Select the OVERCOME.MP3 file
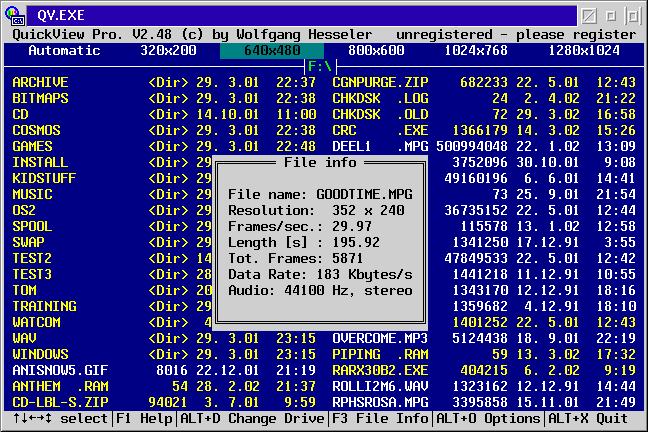Screen dimensions: 648x432 pos(484,339)
